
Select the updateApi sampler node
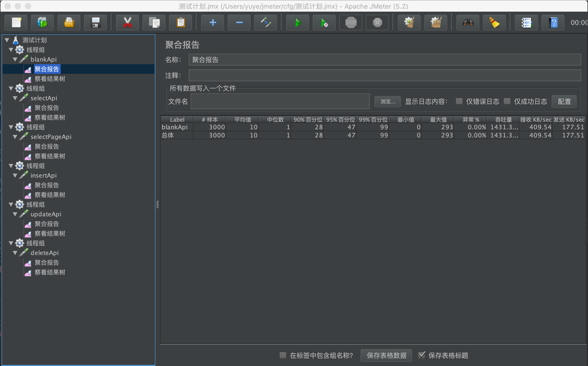46,214
